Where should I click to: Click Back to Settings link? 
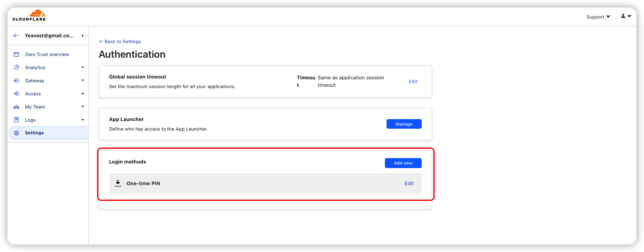click(120, 41)
